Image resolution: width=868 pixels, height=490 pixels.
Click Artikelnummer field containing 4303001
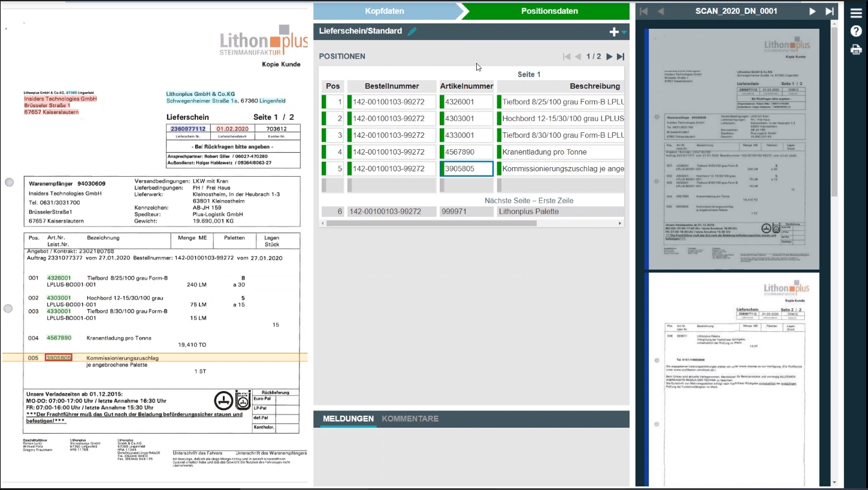[467, 119]
